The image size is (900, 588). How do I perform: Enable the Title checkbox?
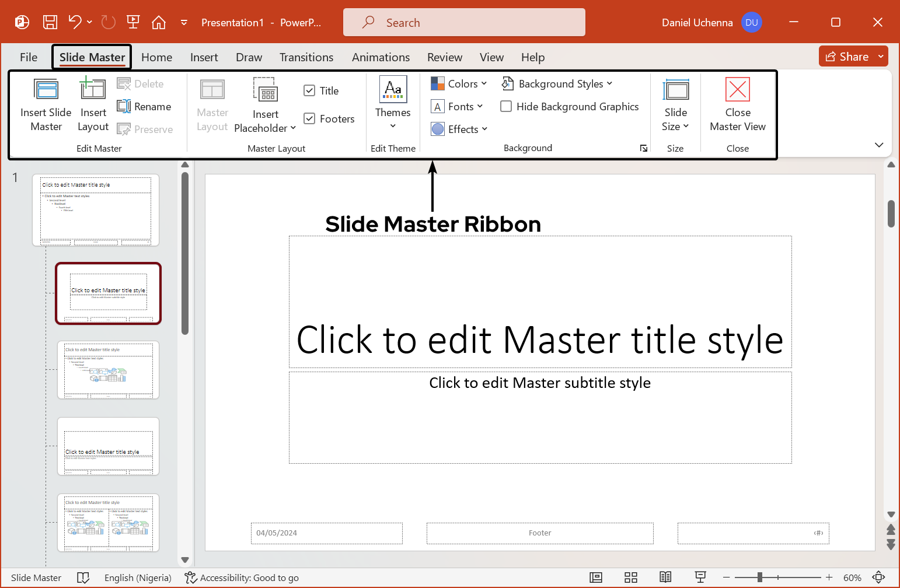point(309,90)
